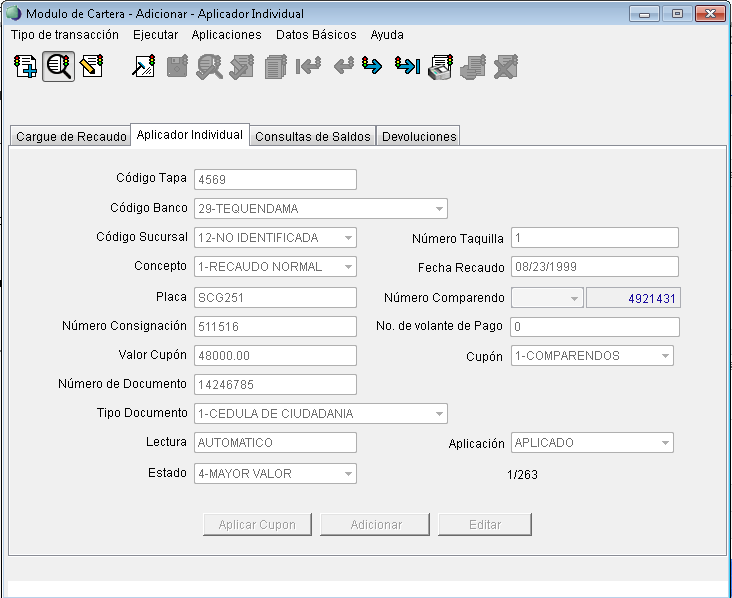Open the Datos Básicos menu
The image size is (732, 598).
316,34
